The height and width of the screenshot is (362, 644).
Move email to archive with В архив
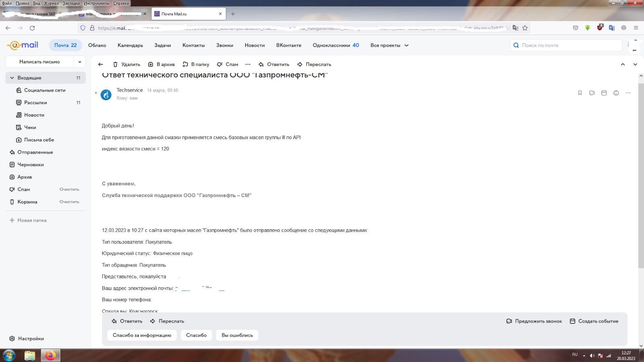[x=161, y=64]
